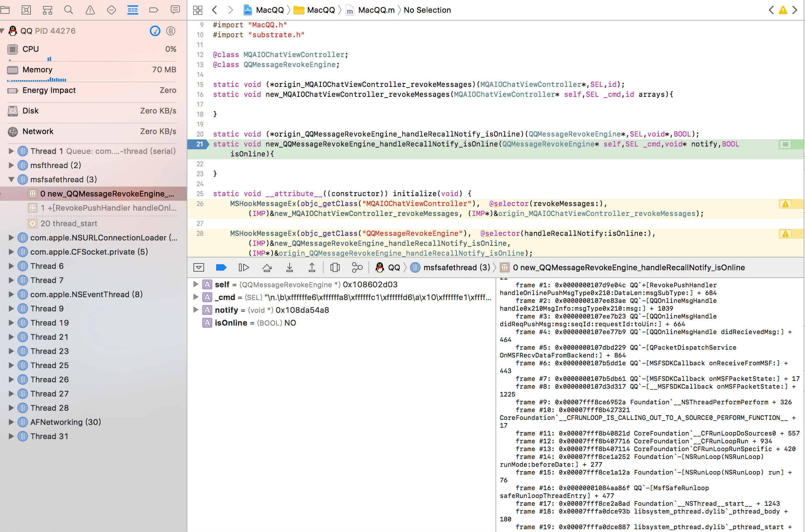Click the Step Into debug button

pyautogui.click(x=289, y=267)
